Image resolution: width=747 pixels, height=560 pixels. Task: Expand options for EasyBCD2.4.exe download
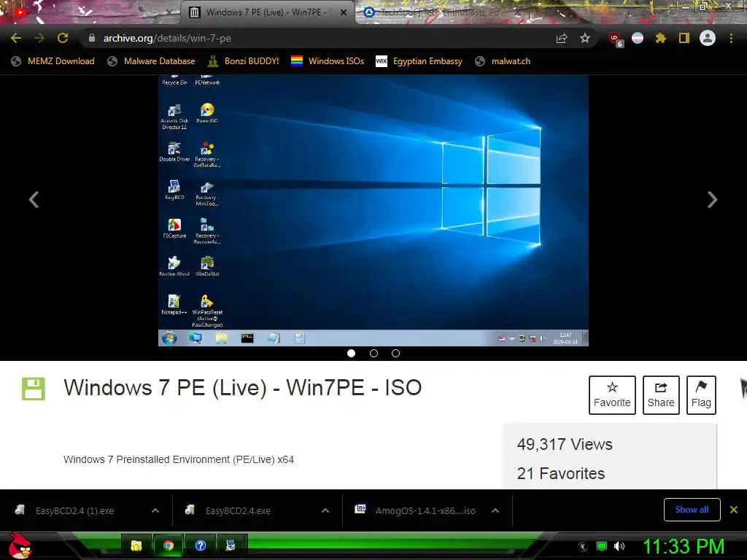(x=325, y=510)
